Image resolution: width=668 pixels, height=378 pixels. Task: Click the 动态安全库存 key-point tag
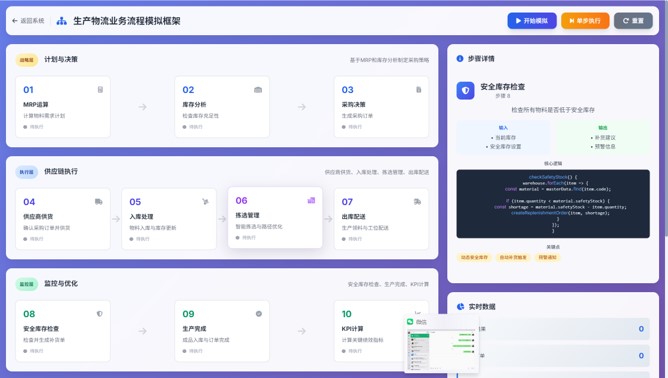point(474,257)
